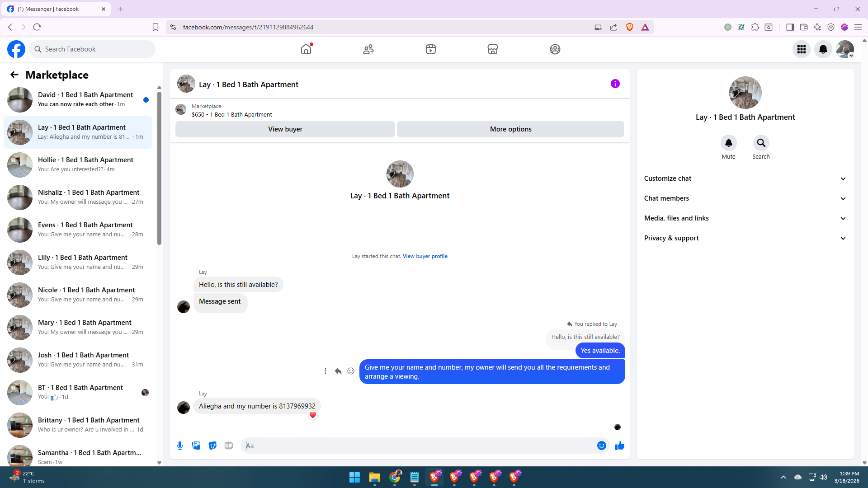This screenshot has width=868, height=488.
Task: Attach a photo using the image icon
Action: point(196,446)
